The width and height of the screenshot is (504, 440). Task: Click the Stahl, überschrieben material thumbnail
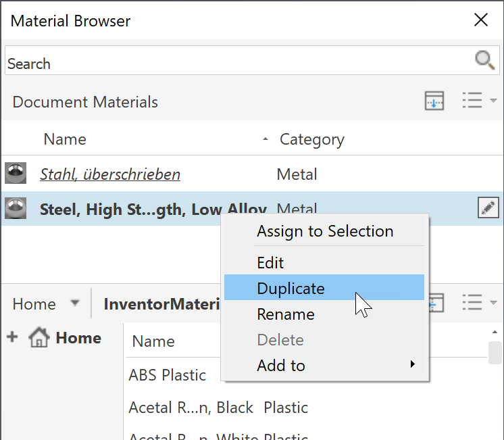(16, 173)
